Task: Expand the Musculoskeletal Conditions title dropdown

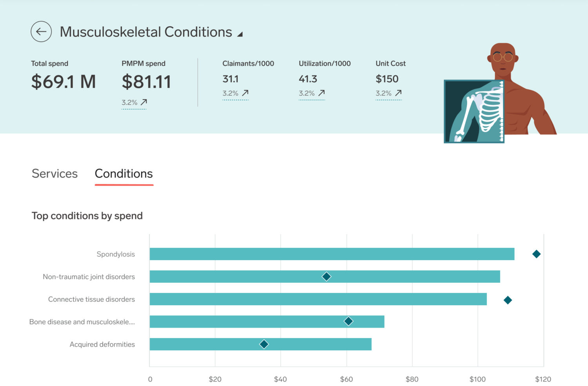Action: pos(240,35)
